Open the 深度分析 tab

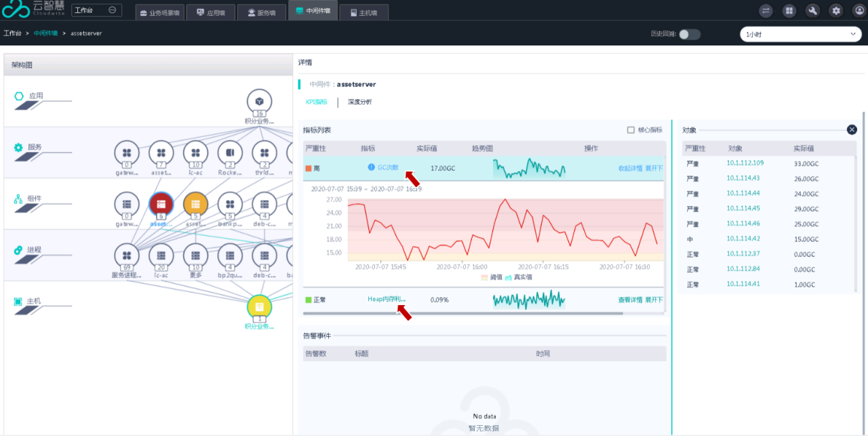[x=359, y=102]
